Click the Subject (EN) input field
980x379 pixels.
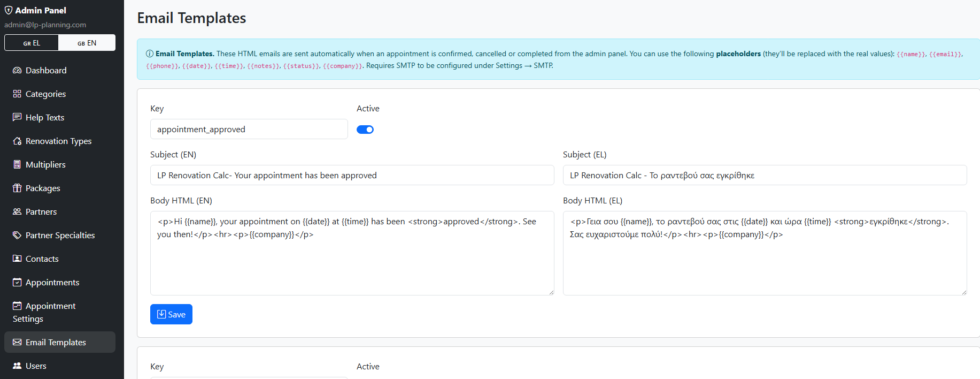[352, 175]
